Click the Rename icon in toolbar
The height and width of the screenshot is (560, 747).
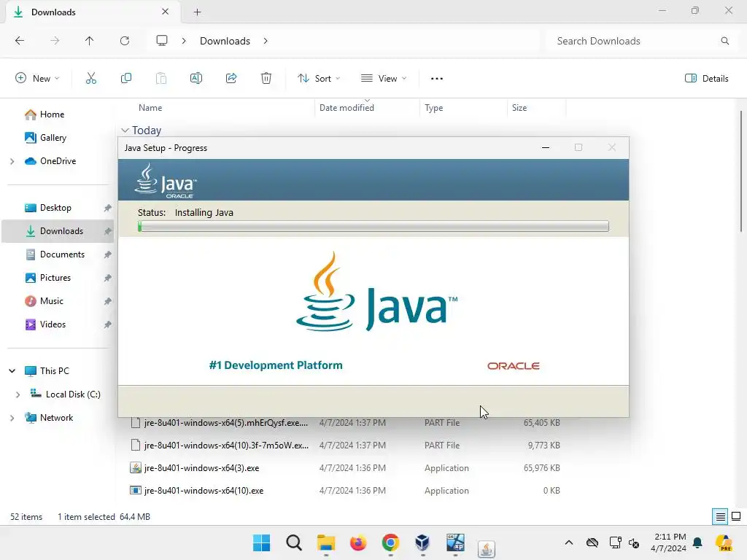pos(196,78)
